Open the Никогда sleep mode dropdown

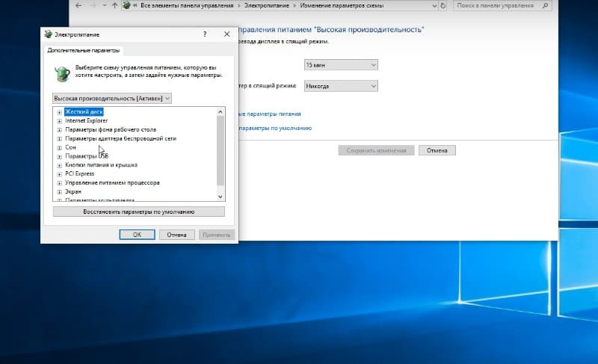341,86
